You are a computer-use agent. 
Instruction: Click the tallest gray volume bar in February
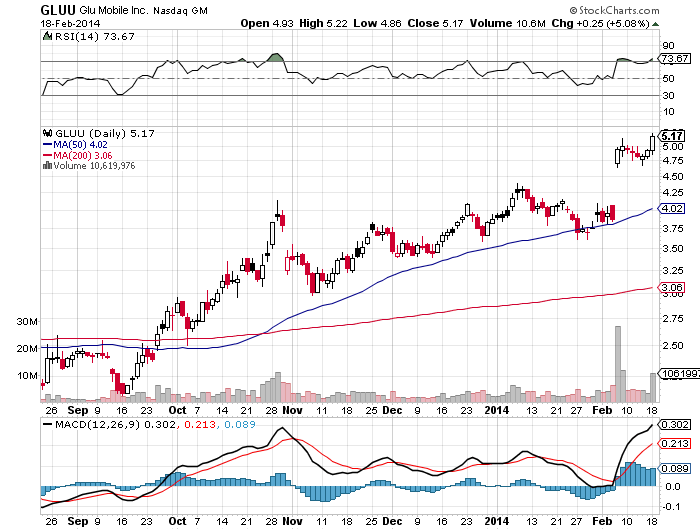(618, 364)
